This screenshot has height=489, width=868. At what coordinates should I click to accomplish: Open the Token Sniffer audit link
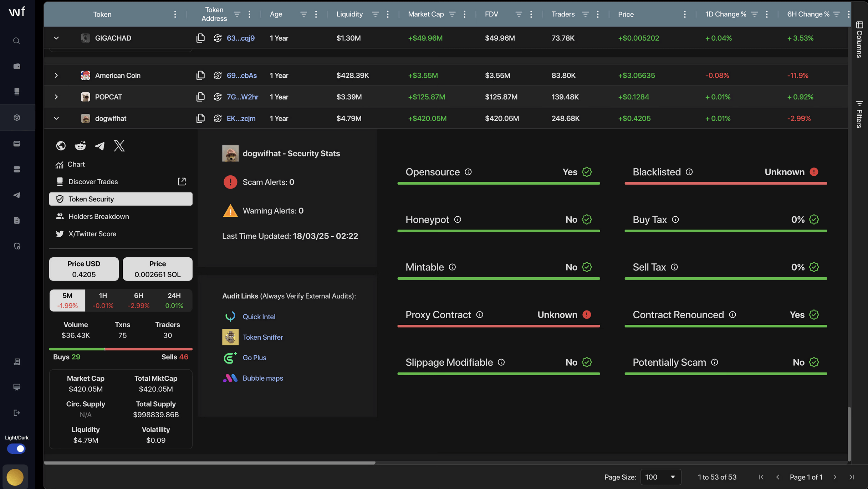click(x=262, y=337)
